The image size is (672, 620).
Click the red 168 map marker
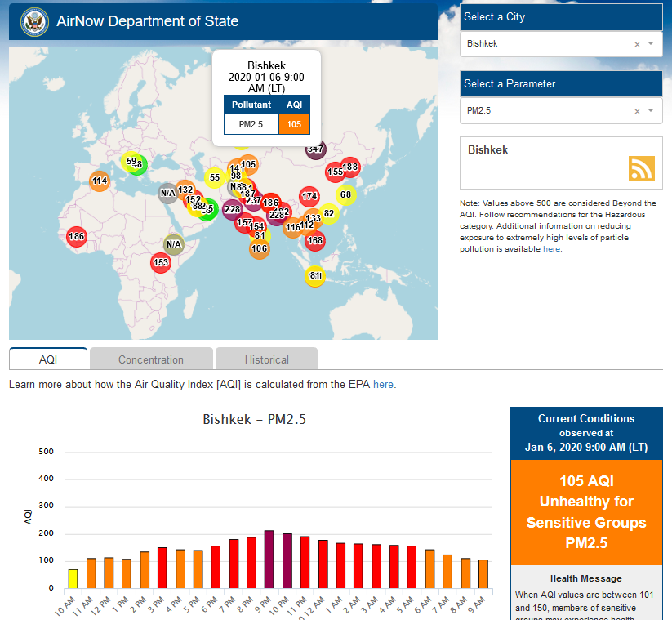pyautogui.click(x=315, y=241)
